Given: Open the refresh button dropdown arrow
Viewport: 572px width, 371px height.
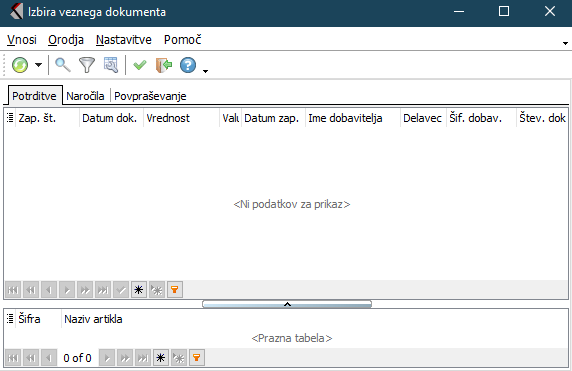Looking at the screenshot, I should pos(38,65).
